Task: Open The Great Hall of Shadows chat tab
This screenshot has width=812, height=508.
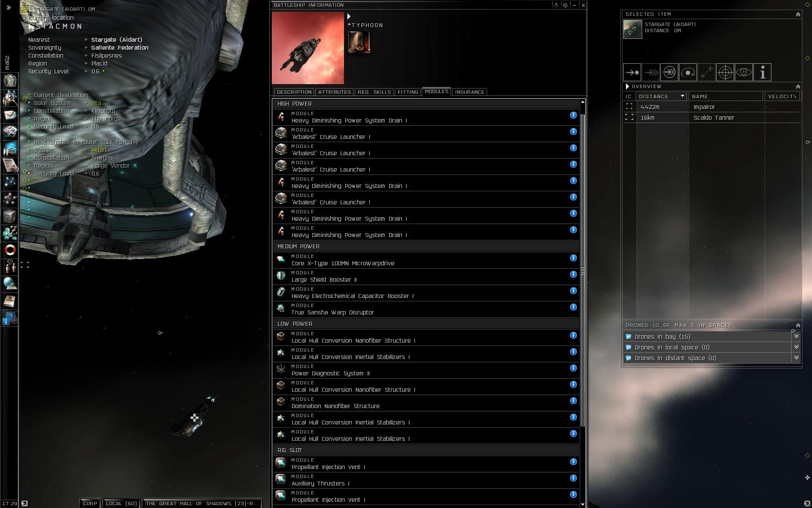Action: tap(201, 503)
